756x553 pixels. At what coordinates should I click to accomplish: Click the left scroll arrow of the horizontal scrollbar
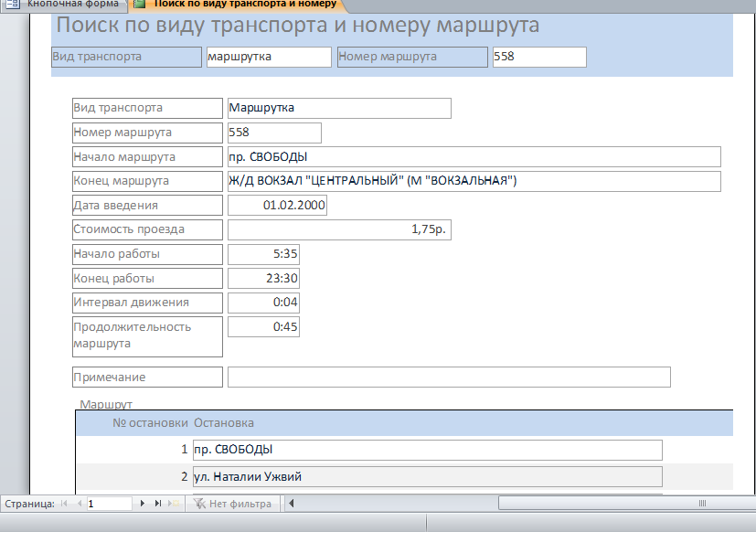pos(292,504)
